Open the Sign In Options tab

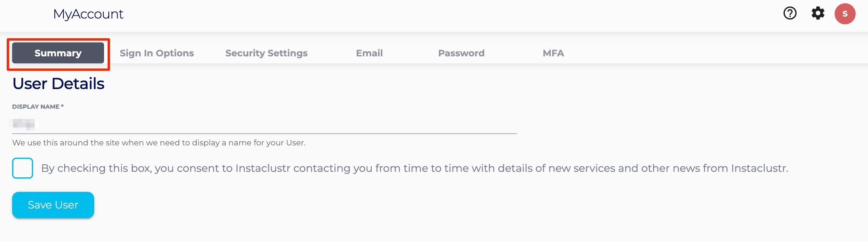click(156, 53)
